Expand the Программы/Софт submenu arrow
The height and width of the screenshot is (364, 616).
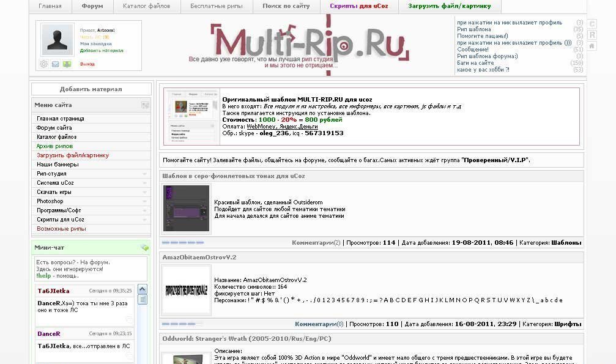pos(144,210)
